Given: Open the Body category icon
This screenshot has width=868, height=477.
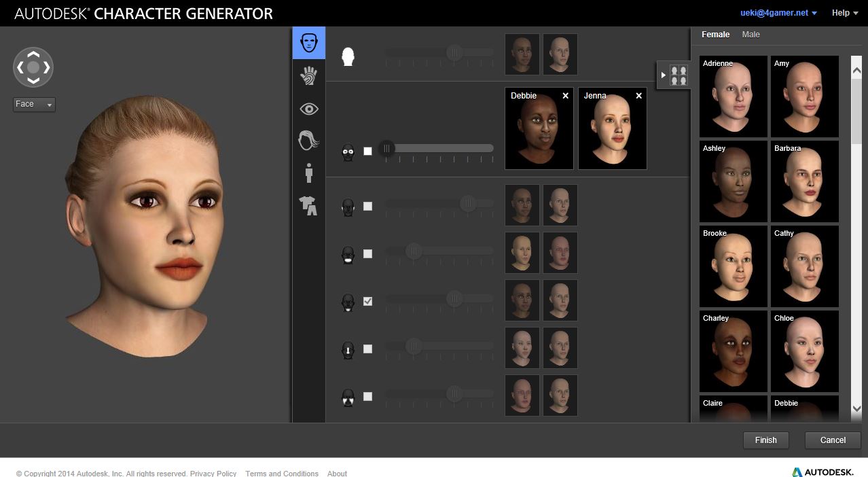Looking at the screenshot, I should 309,173.
